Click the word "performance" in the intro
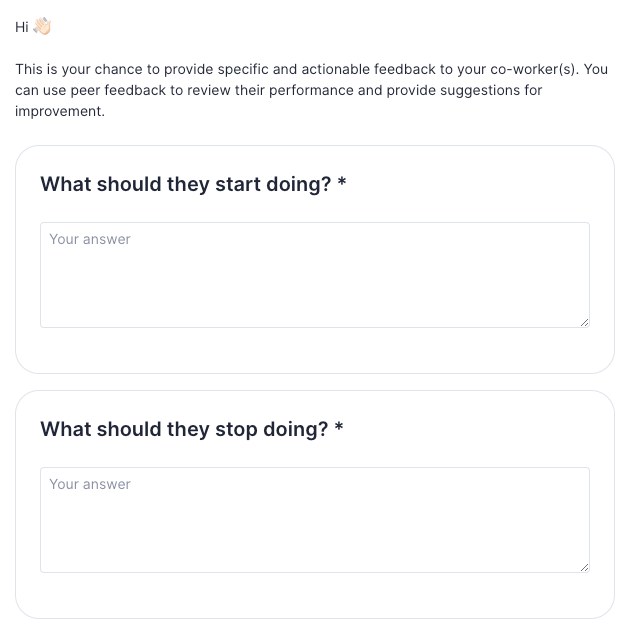The height and width of the screenshot is (630, 632). pos(313,91)
